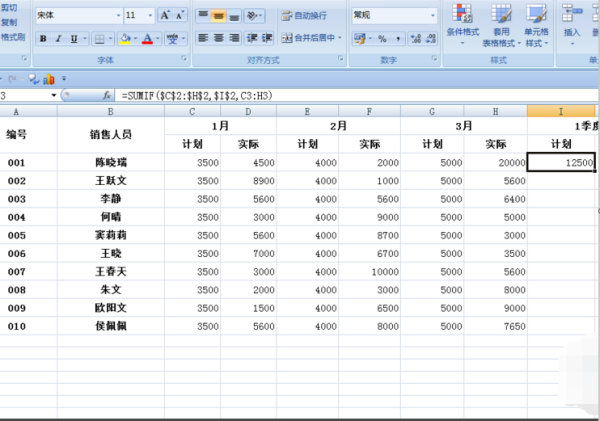Click the fill color bucket icon

click(x=125, y=39)
